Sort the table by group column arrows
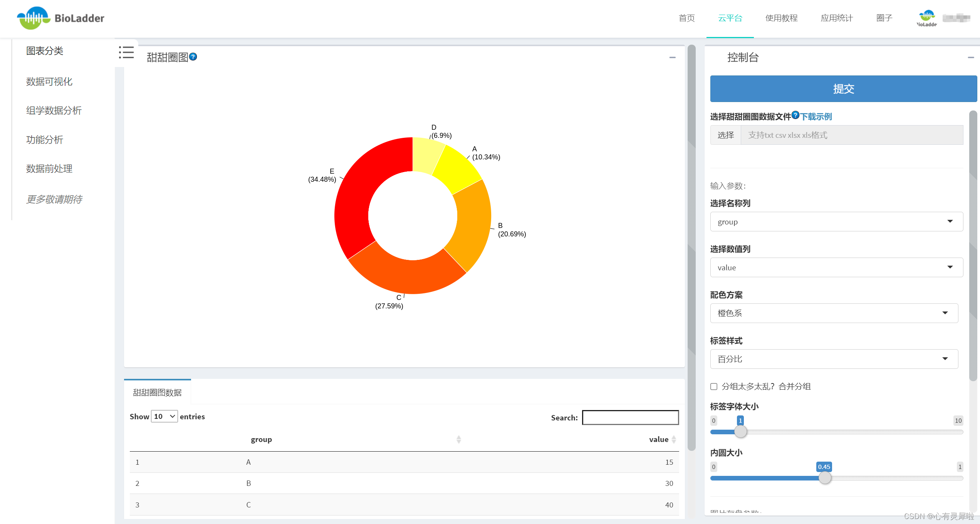 (x=458, y=439)
